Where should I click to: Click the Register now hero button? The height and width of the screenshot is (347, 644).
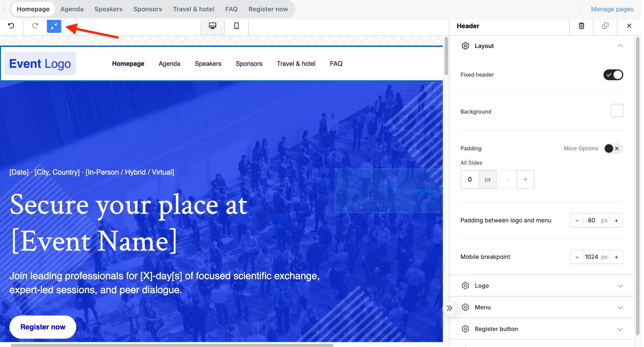point(43,327)
